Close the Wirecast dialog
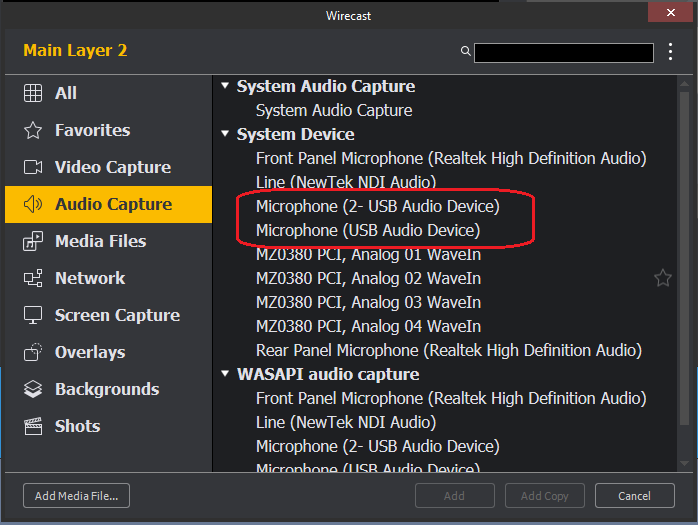698x525 pixels. pyautogui.click(x=670, y=12)
